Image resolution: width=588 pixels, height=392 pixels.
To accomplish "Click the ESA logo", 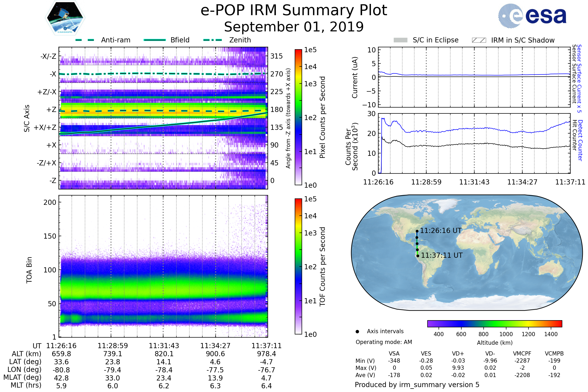I will click(532, 15).
